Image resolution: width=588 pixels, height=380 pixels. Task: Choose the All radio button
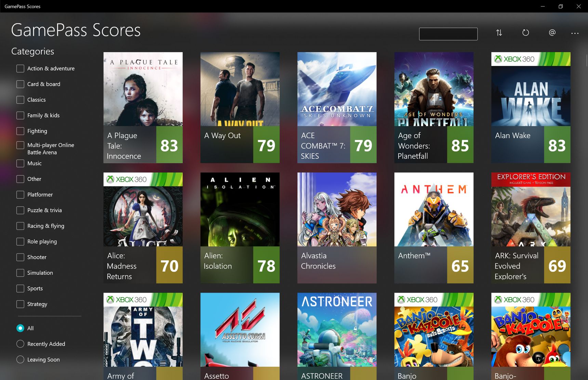point(20,328)
